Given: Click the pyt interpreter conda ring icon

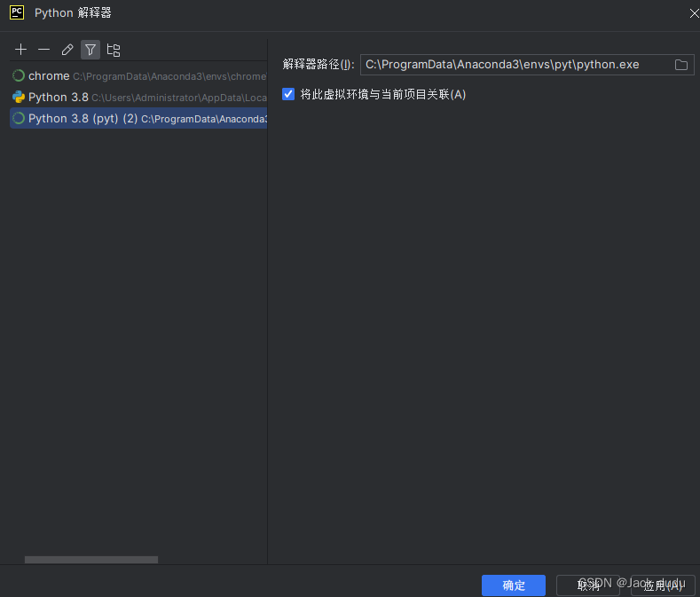Looking at the screenshot, I should click(x=19, y=118).
